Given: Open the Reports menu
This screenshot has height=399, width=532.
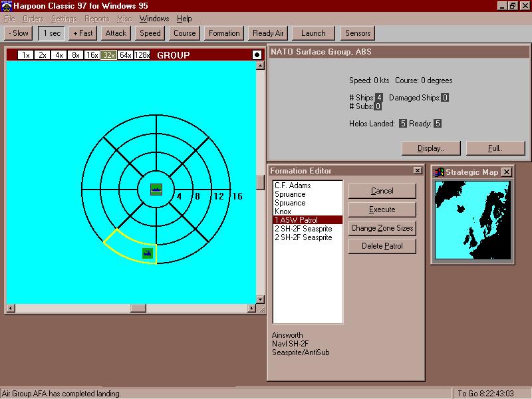Looking at the screenshot, I should pos(97,19).
